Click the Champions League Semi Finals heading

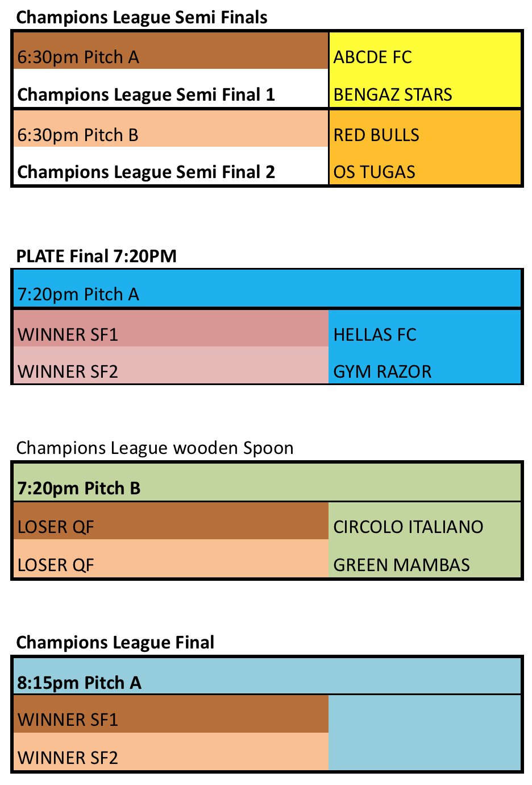pyautogui.click(x=142, y=18)
